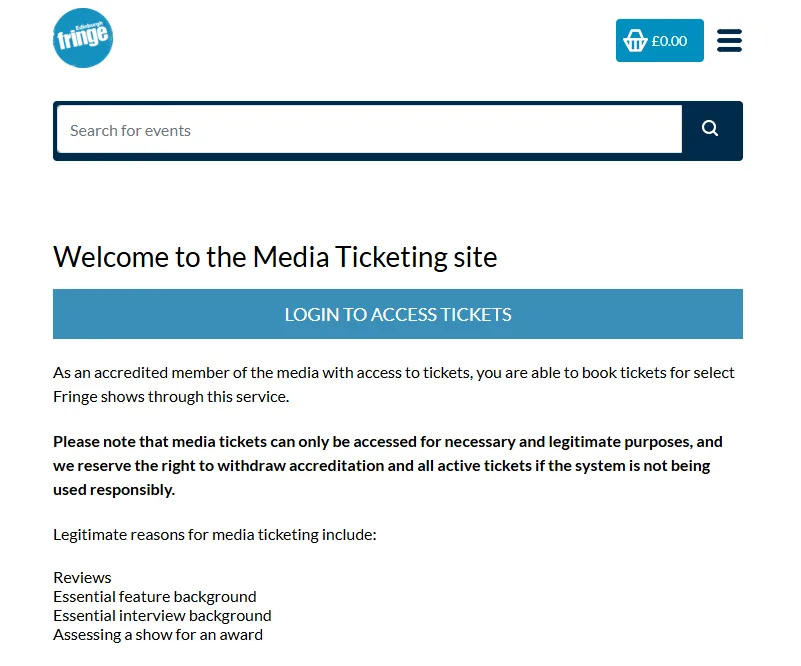Screen dimensions: 801x666
Task: Open the shopping basket icon
Action: (x=635, y=41)
